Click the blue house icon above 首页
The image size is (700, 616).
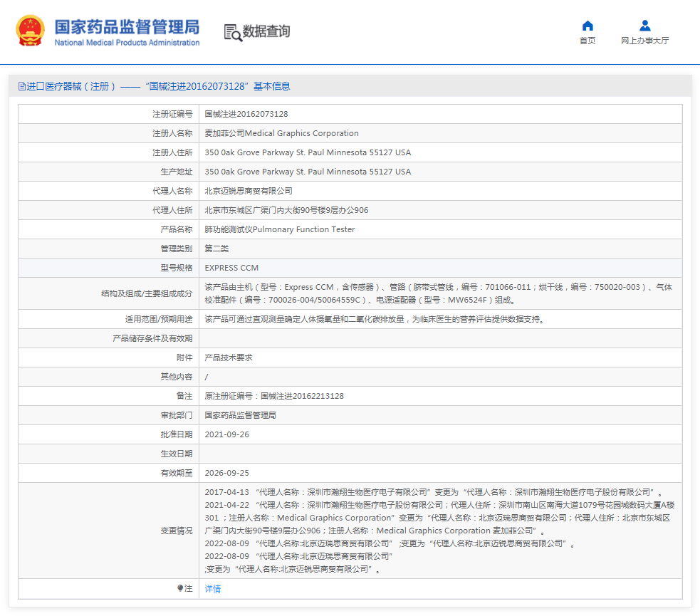(x=587, y=26)
